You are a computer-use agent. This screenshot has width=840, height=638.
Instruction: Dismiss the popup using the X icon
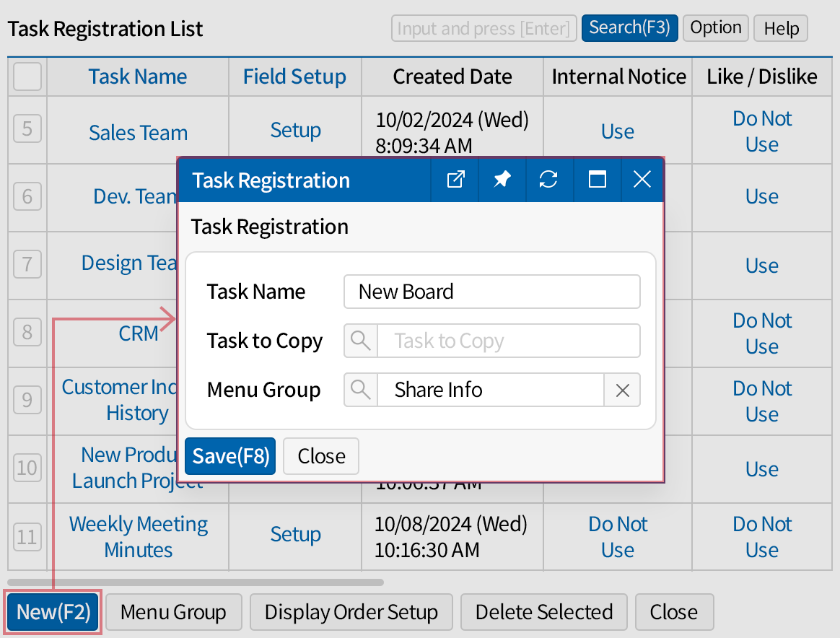(642, 180)
